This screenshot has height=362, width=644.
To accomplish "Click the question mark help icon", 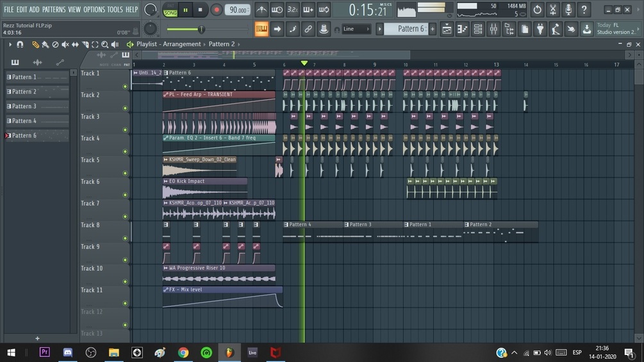I will [x=584, y=10].
